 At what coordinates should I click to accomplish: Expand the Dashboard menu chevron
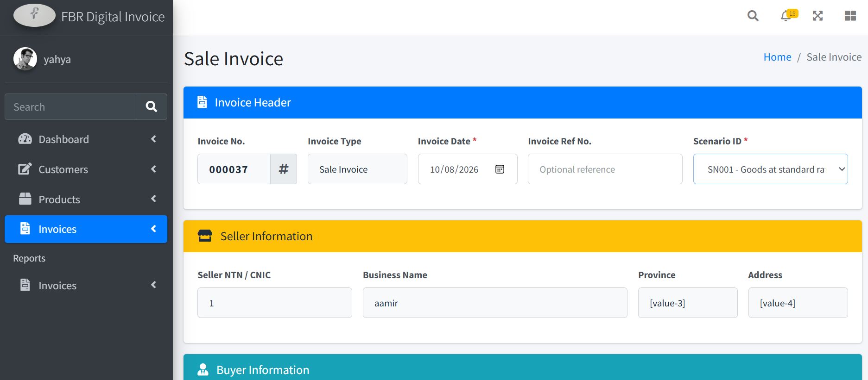point(153,139)
